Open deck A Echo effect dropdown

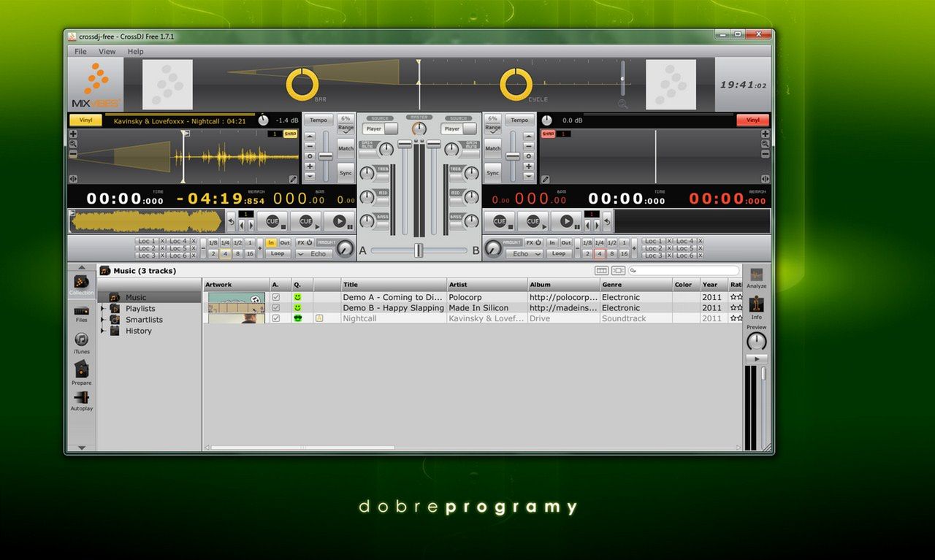(x=313, y=254)
